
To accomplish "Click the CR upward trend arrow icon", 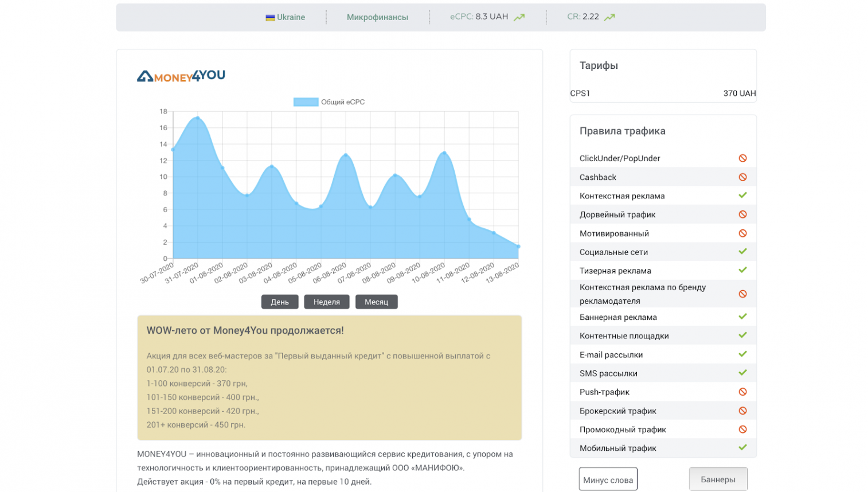I will (x=609, y=17).
